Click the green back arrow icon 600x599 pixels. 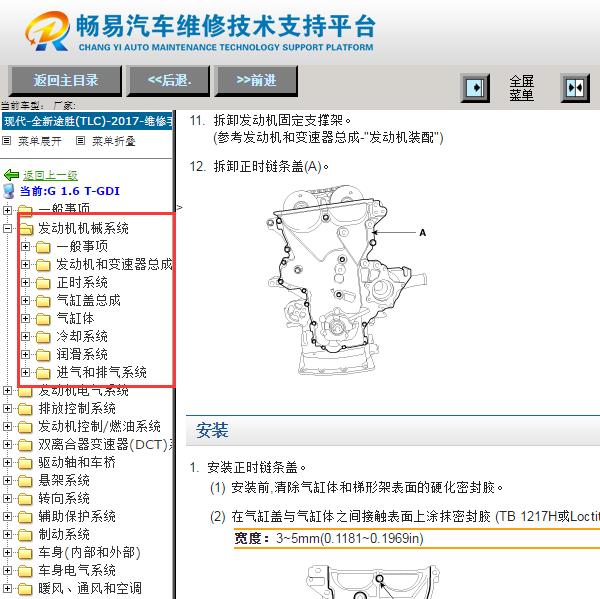click(x=11, y=175)
